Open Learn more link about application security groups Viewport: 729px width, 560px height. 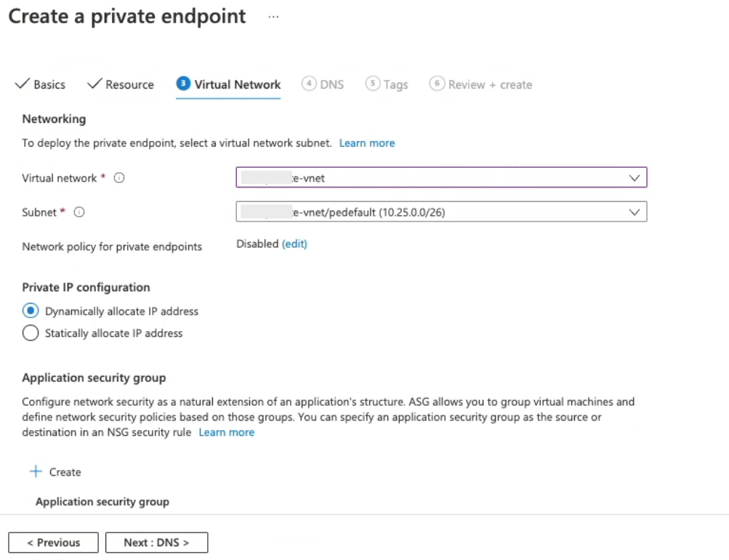[227, 432]
